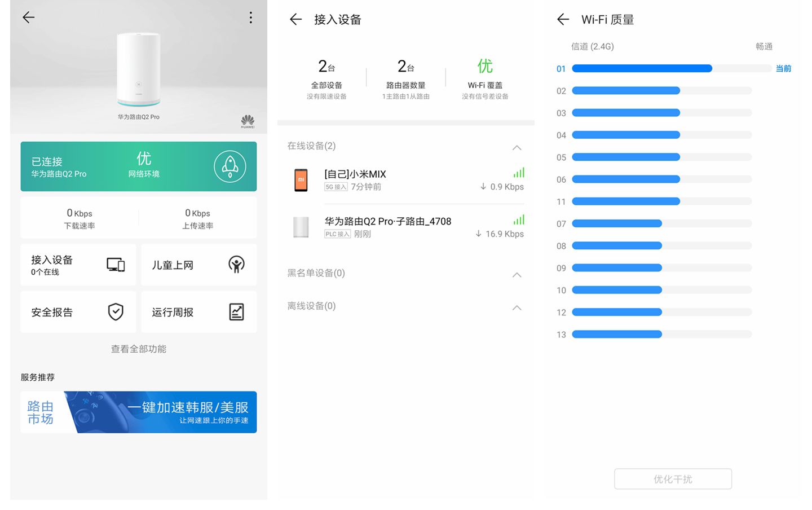The height and width of the screenshot is (510, 812).
Task: Click the 优化干扰 optimize interference button
Action: point(673,479)
